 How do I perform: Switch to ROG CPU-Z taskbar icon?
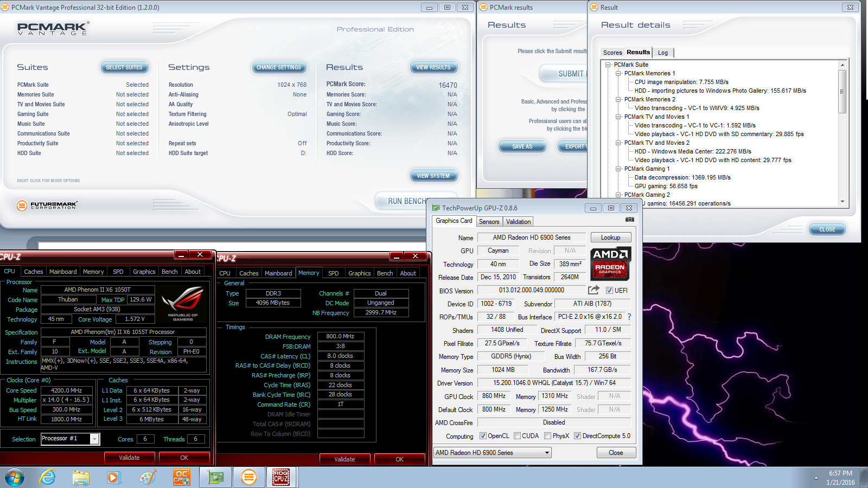click(x=281, y=478)
